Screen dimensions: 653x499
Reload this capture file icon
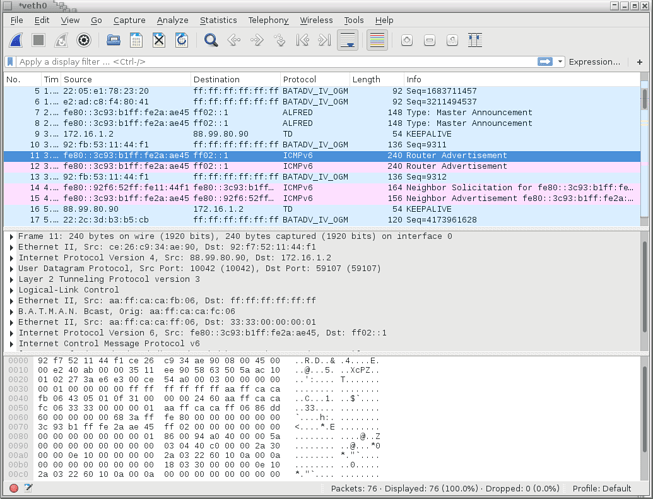click(x=182, y=40)
